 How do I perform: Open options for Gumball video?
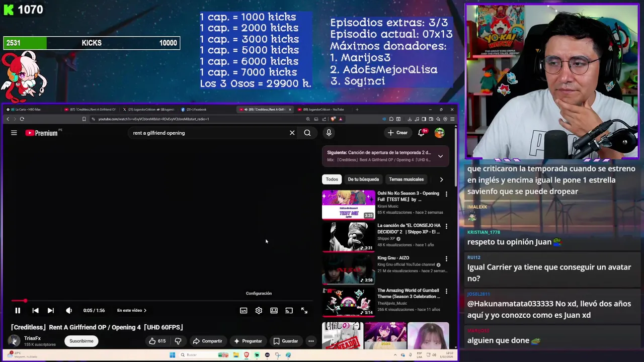446,291
